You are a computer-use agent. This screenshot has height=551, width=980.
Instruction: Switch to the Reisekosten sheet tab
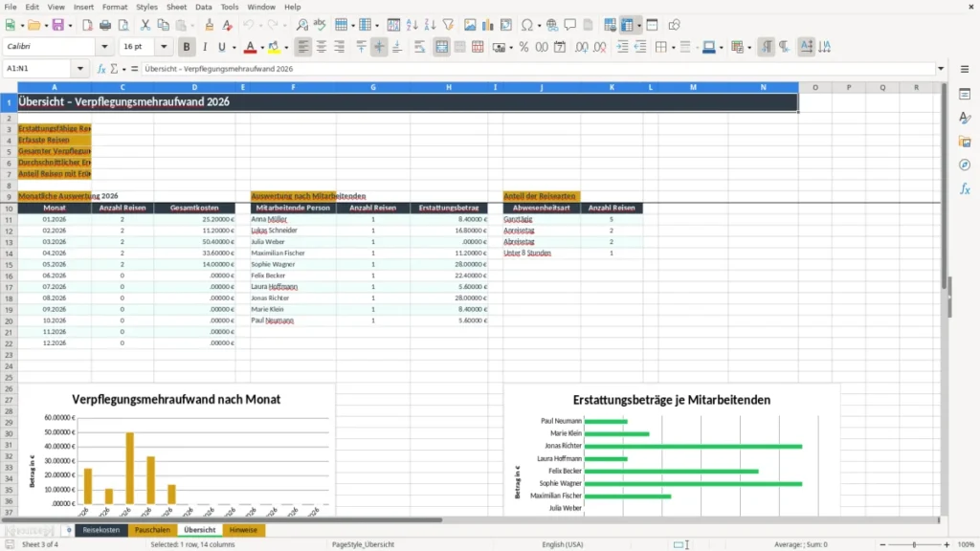101,530
